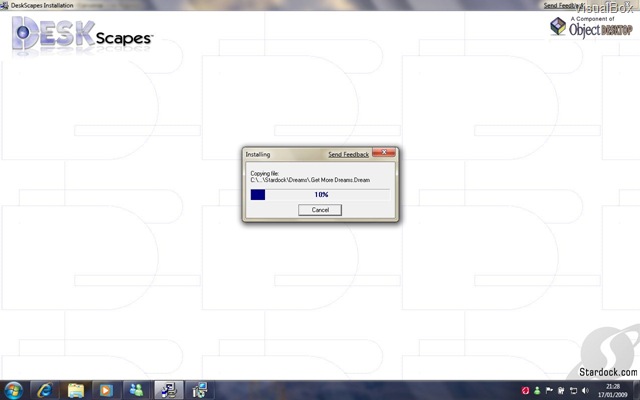640x400 pixels.
Task: Open the volume speaker tray icon
Action: (x=585, y=391)
